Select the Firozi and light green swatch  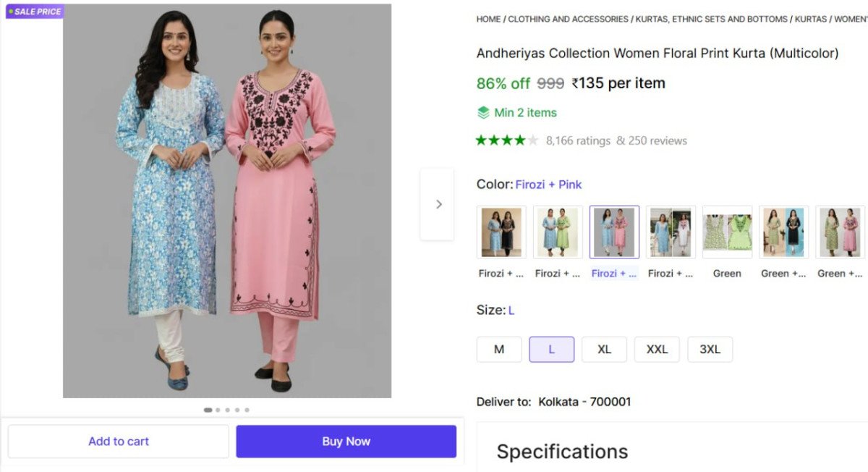point(558,232)
